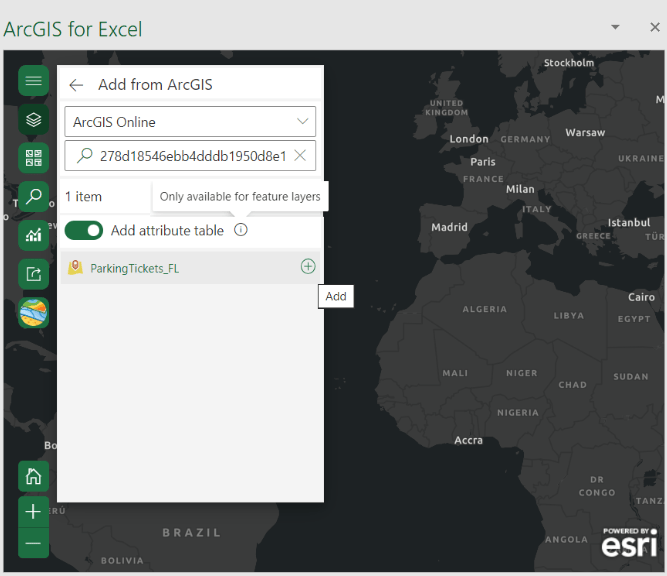Click the 'Warsaw' map label

coord(585,132)
